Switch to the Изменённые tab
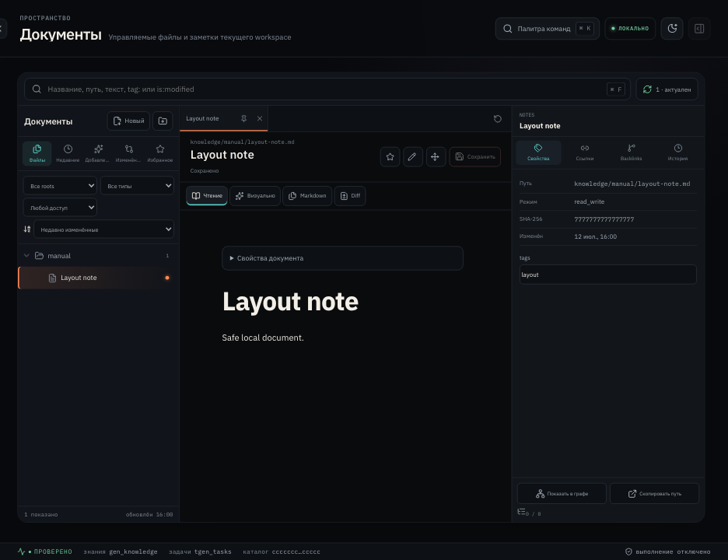Viewport: 728px width, 560px height. (128, 152)
